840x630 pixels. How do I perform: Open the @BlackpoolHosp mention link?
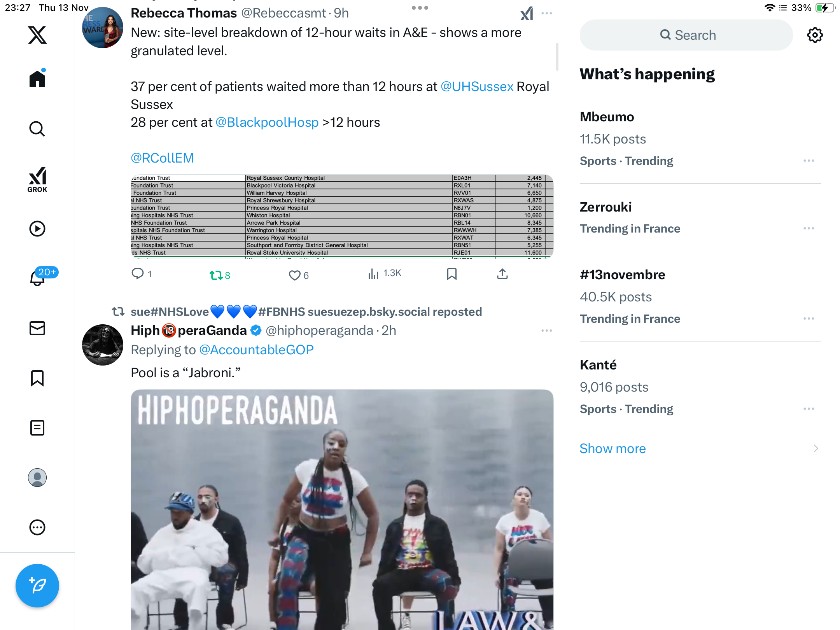[267, 122]
